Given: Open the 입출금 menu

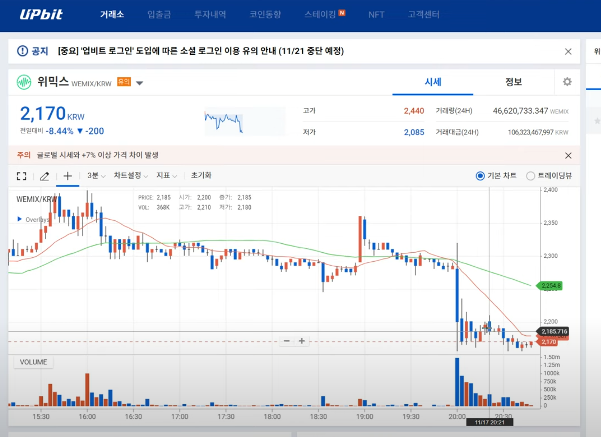Looking at the screenshot, I should click(159, 15).
